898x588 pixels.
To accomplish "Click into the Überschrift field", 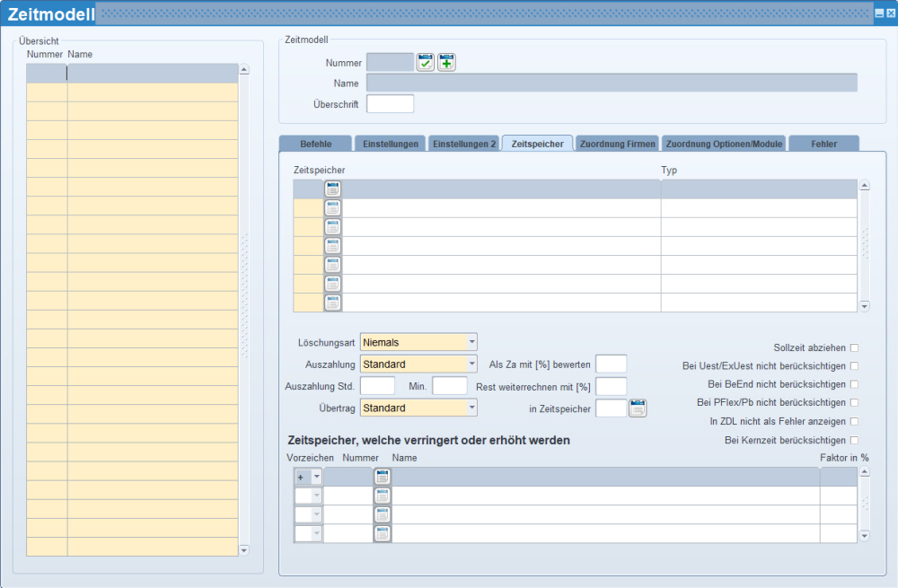I will [390, 103].
